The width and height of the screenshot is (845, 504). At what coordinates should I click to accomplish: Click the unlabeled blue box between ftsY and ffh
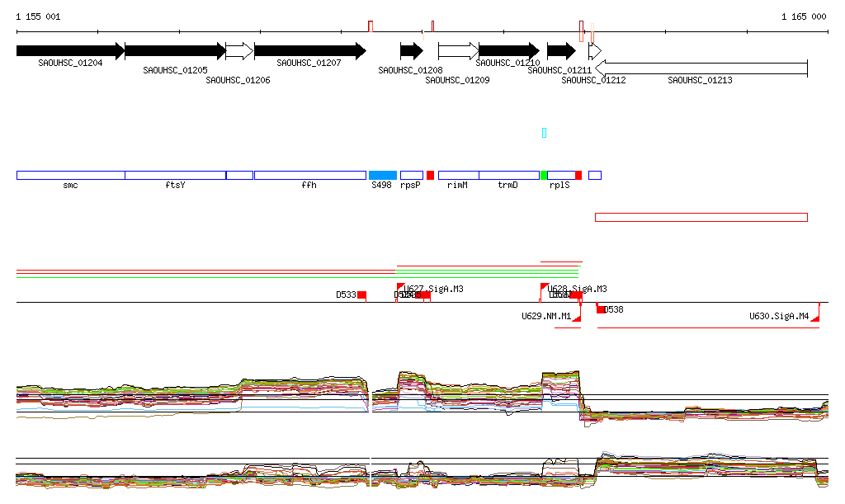[240, 175]
